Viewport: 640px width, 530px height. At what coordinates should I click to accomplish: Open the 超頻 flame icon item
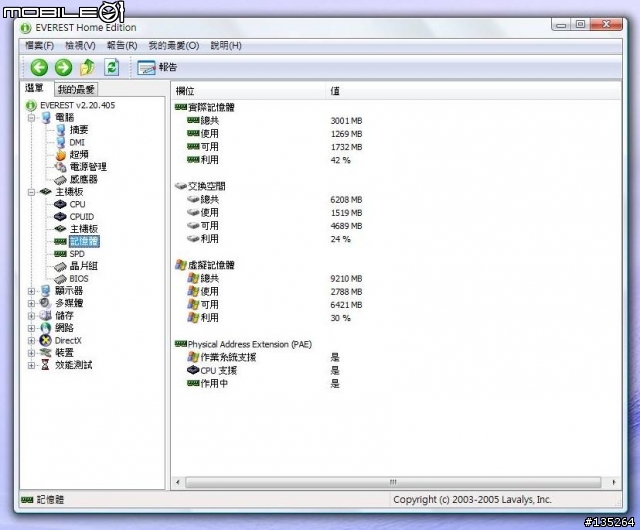point(61,155)
